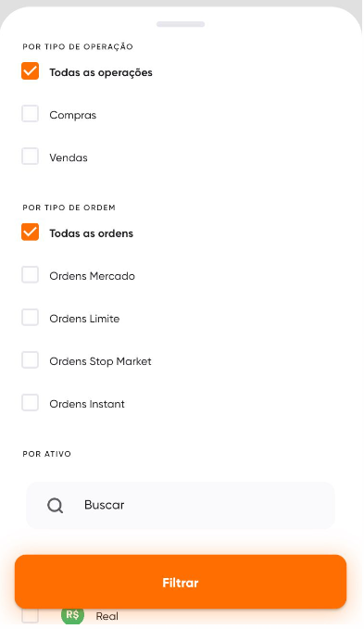This screenshot has height=629, width=364.
Task: Click the Ordens Stop Market label text
Action: point(101,361)
